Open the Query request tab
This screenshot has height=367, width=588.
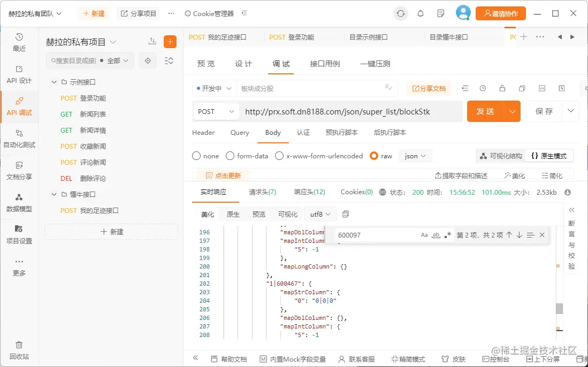(240, 133)
